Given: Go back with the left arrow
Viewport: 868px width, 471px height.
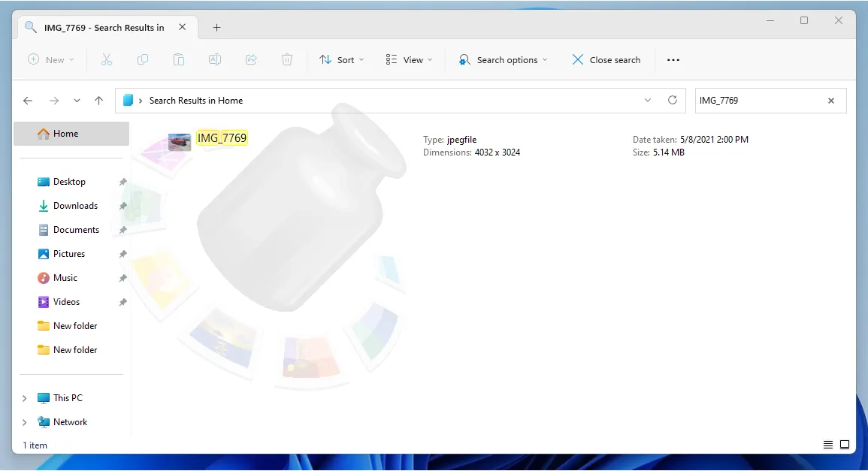Looking at the screenshot, I should tap(28, 101).
